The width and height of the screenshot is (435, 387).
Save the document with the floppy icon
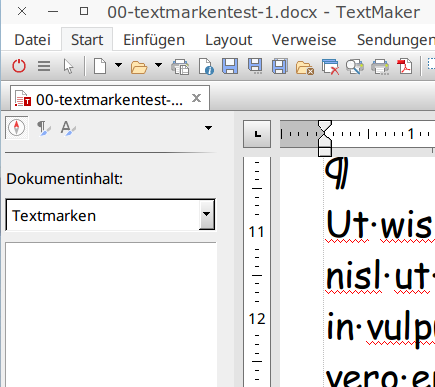[x=230, y=66]
